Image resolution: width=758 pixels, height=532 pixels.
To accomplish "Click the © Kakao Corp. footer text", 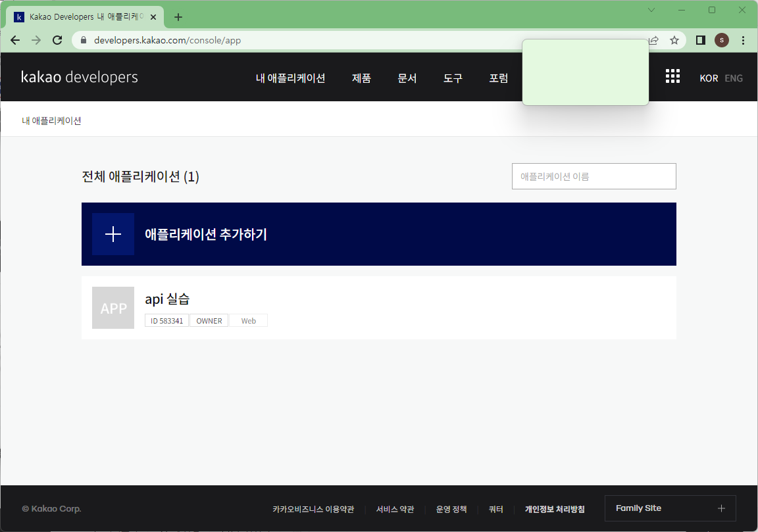I will 51,509.
